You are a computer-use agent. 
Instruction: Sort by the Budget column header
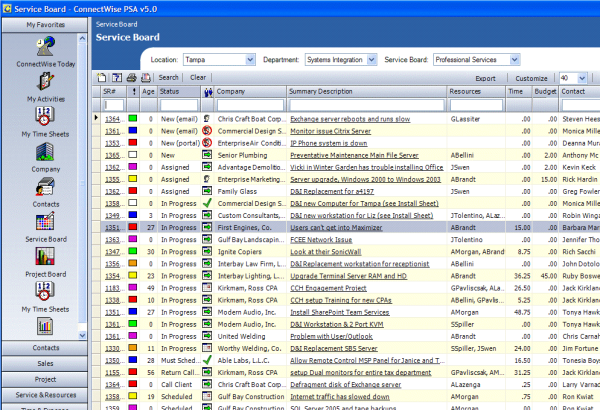click(x=545, y=92)
